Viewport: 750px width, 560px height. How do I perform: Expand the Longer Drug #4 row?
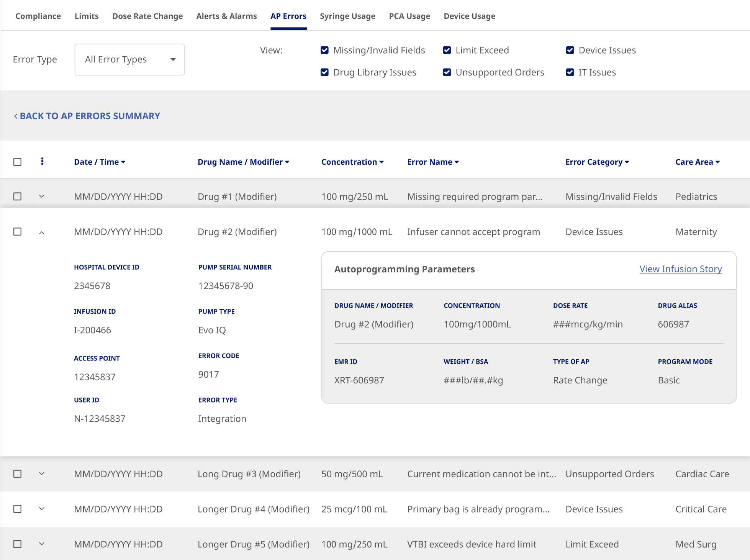pos(42,509)
